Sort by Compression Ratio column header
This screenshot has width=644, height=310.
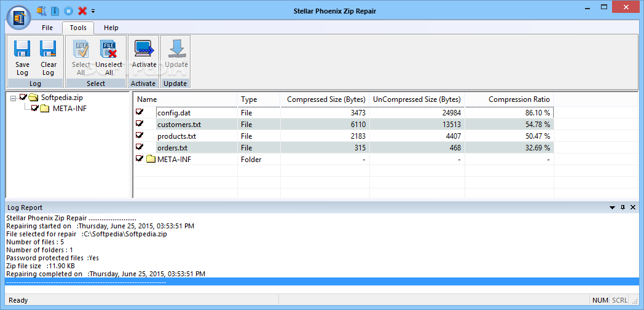(509, 99)
